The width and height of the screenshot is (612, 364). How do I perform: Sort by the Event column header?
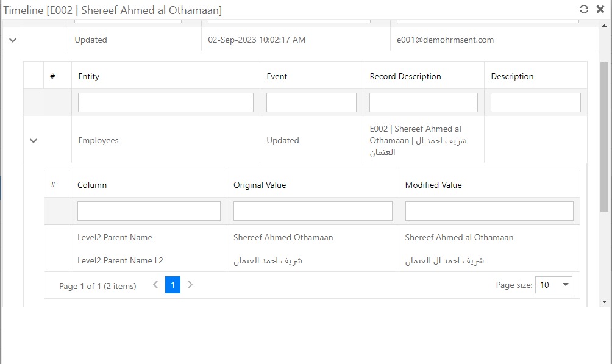pos(277,76)
